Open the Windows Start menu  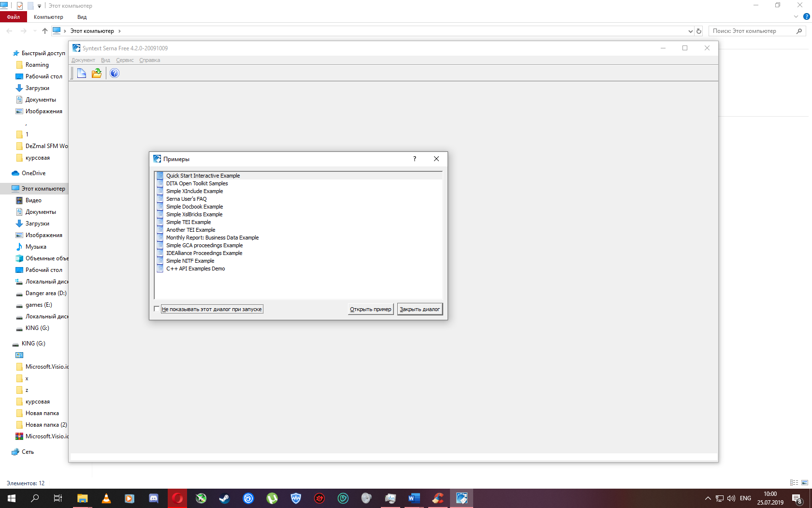(x=12, y=498)
